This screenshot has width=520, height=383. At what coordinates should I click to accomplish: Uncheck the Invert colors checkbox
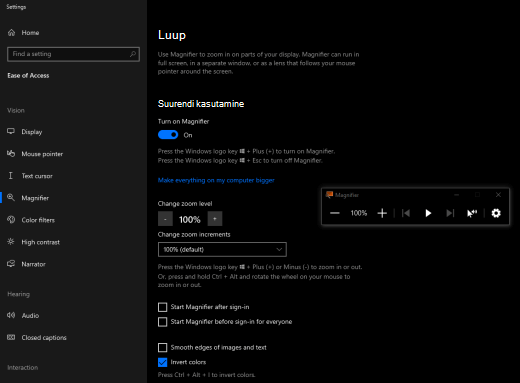[162, 362]
